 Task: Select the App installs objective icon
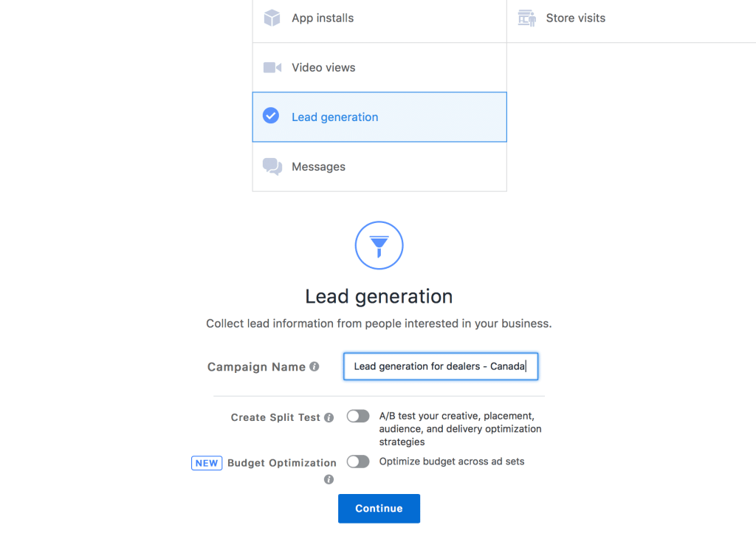tap(272, 18)
